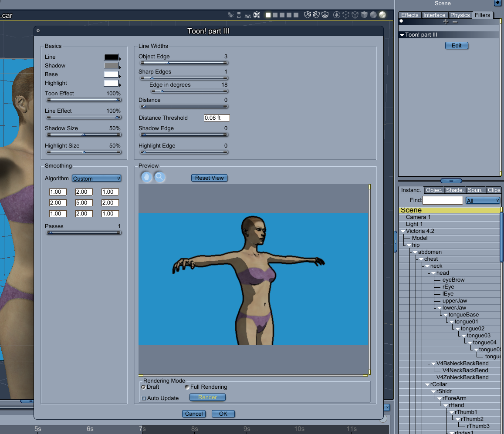The image size is (504, 434).
Task: Click the Toon Effect slider track
Action: (84, 100)
